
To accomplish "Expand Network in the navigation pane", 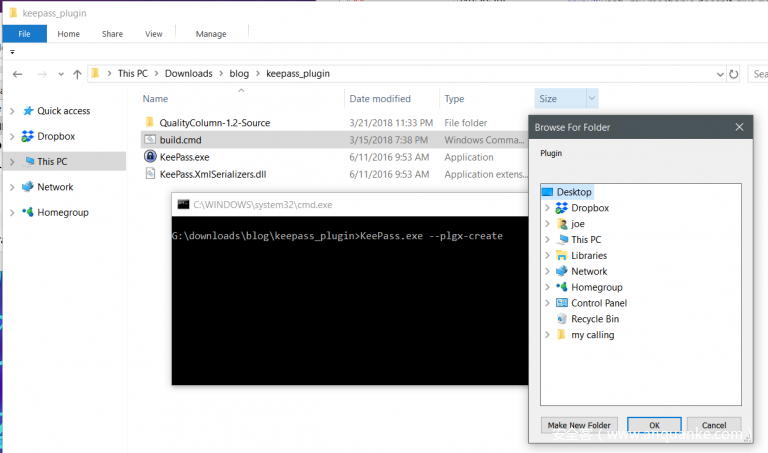I will click(11, 187).
